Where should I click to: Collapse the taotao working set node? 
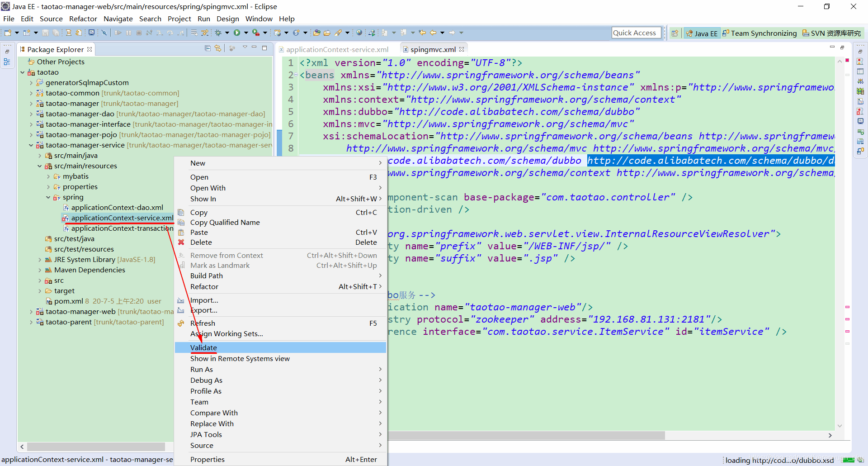[x=23, y=72]
